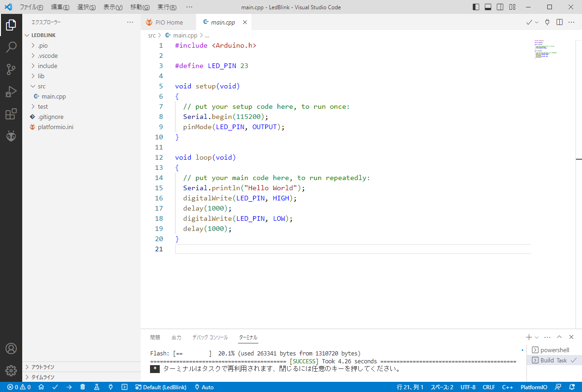Switch to 出力 panel tab

(x=176, y=337)
